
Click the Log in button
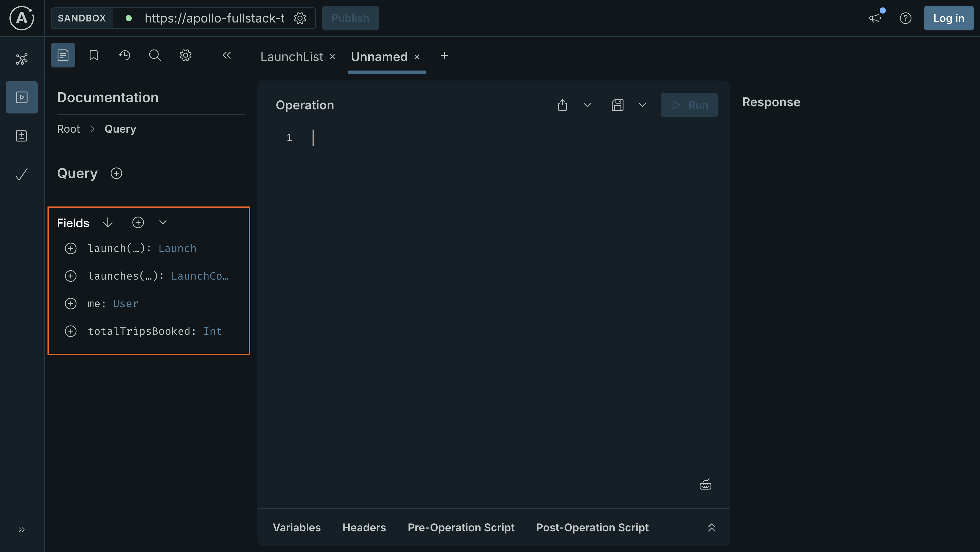pyautogui.click(x=948, y=18)
